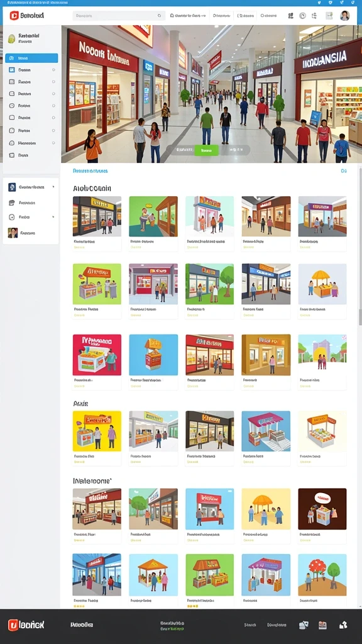Open tile with red-topped tree and green tree
Viewport: 362px width, 644px height.
(322, 575)
